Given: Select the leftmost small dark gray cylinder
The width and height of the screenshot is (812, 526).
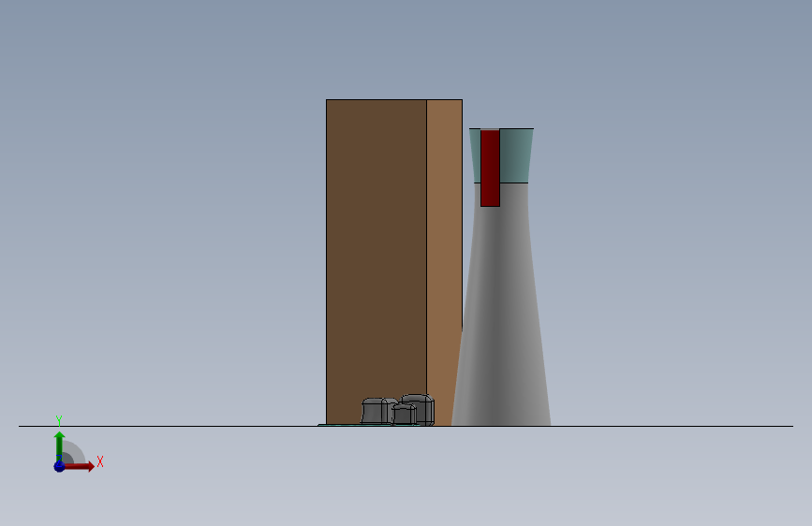Looking at the screenshot, I should (375, 411).
